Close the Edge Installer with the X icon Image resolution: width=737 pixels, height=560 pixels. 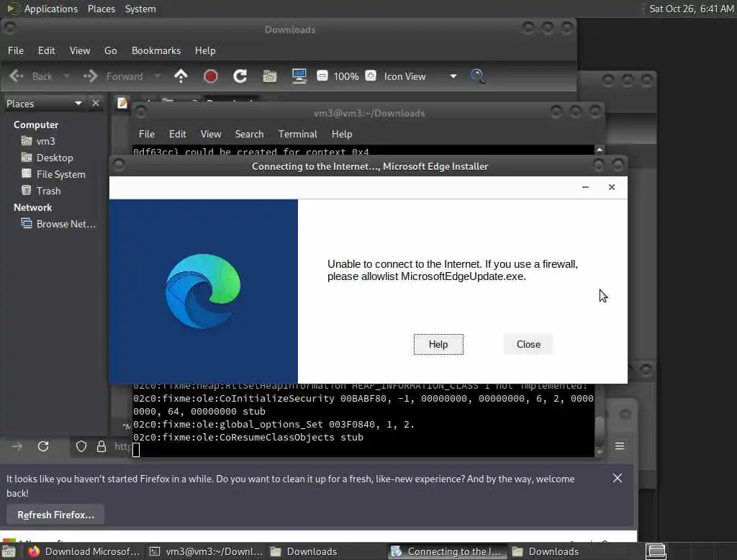tap(612, 187)
